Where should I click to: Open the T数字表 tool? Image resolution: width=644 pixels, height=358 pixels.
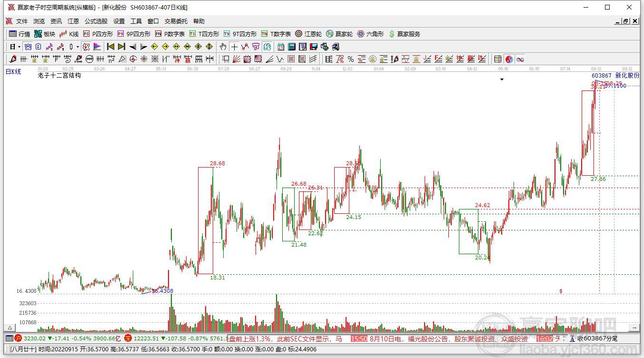(x=276, y=34)
